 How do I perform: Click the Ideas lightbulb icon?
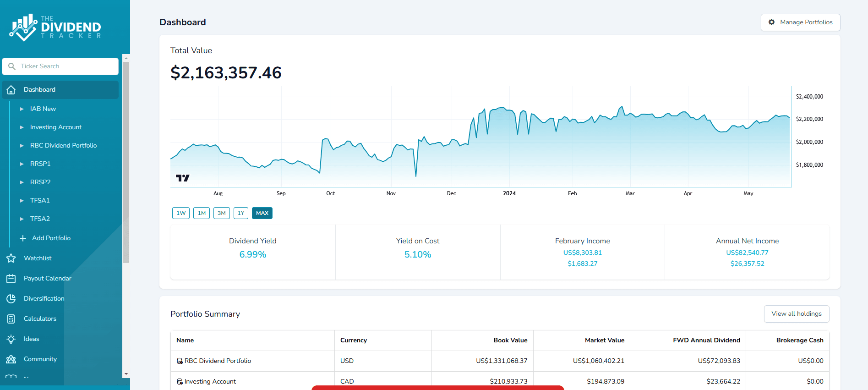click(x=11, y=339)
